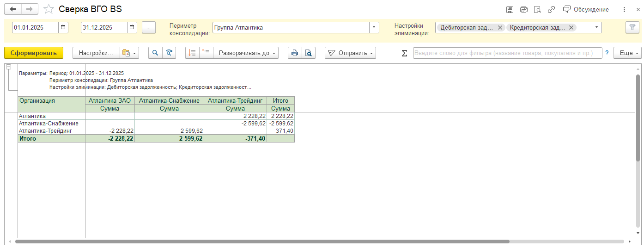
Task: Open the Отправить menu
Action: 350,53
